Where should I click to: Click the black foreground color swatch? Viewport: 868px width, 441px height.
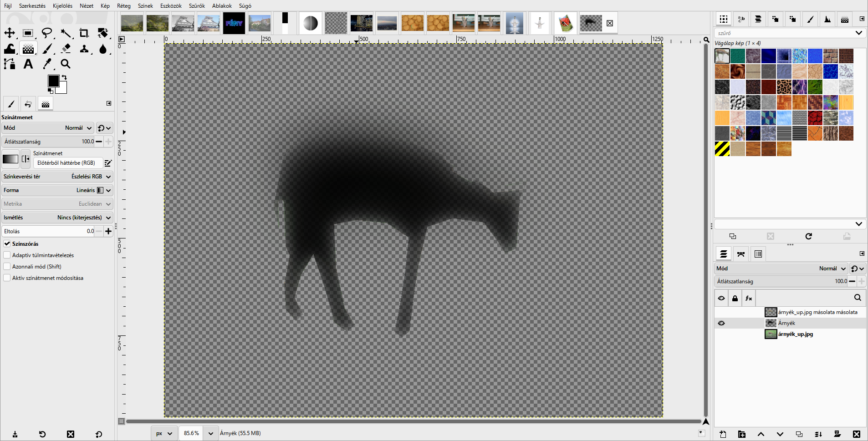click(53, 81)
